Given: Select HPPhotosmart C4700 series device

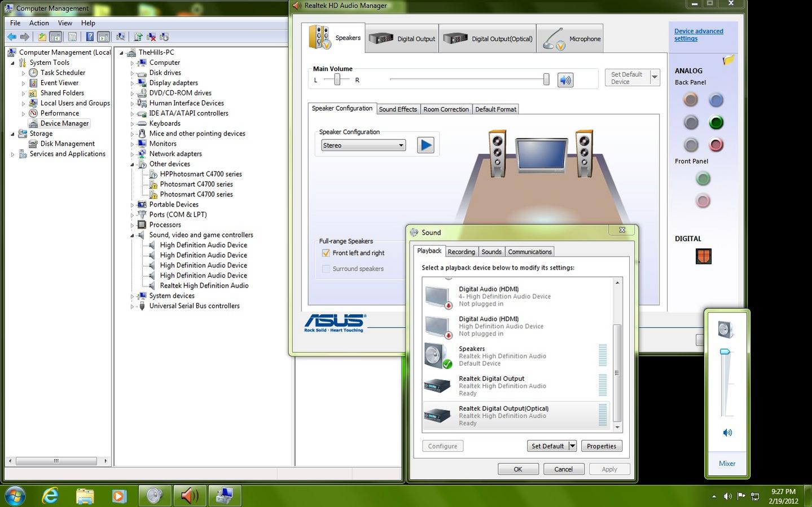Looking at the screenshot, I should click(x=200, y=174).
